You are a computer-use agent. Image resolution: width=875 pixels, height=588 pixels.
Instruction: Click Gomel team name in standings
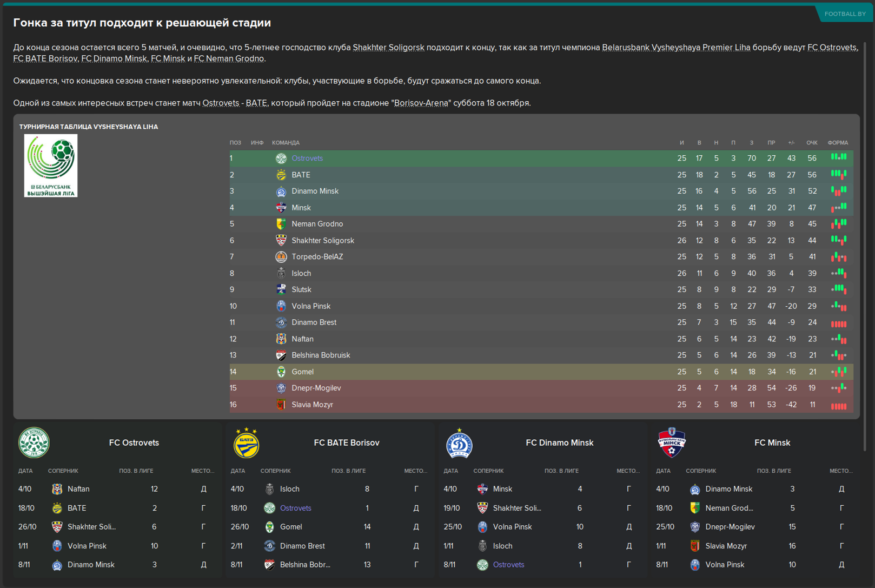coord(302,372)
